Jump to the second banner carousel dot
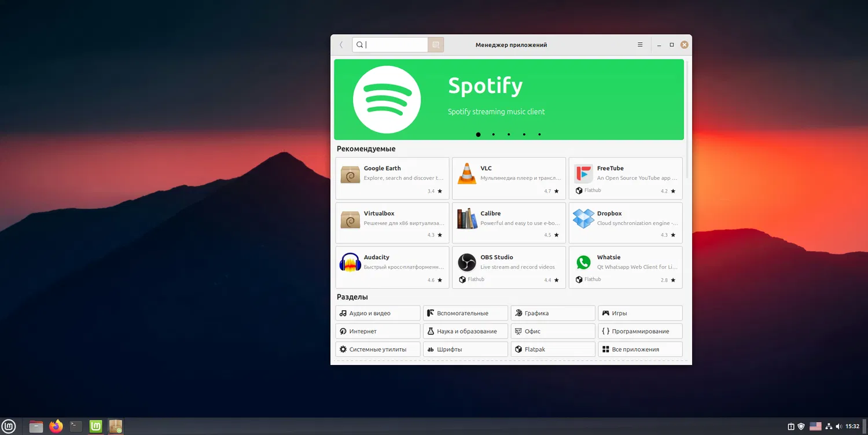 click(x=494, y=134)
